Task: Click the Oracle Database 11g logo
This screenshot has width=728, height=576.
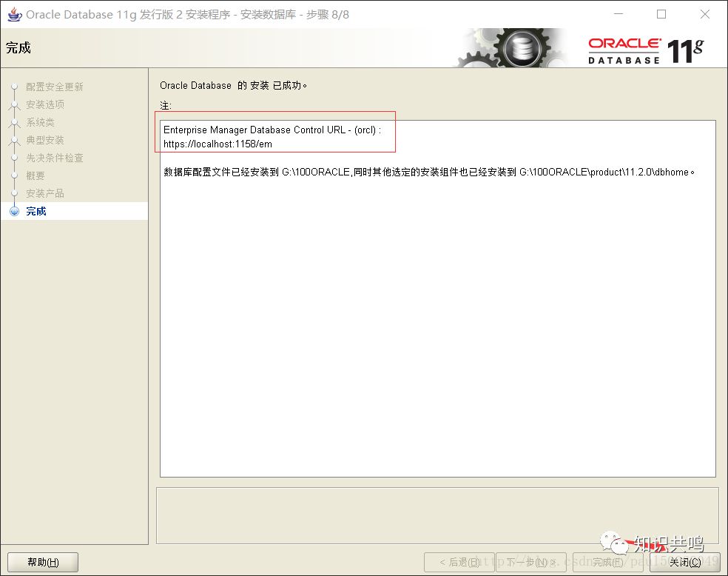Action: click(x=646, y=50)
